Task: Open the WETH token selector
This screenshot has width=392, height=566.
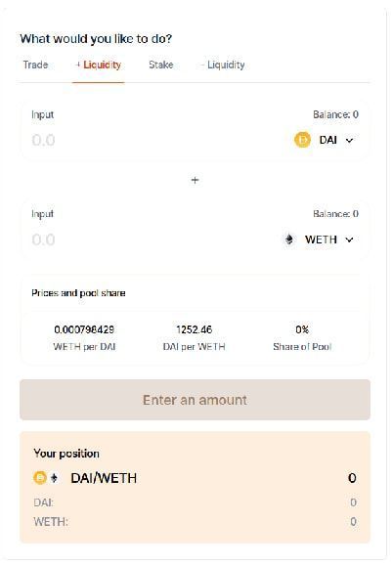Action: click(x=319, y=239)
